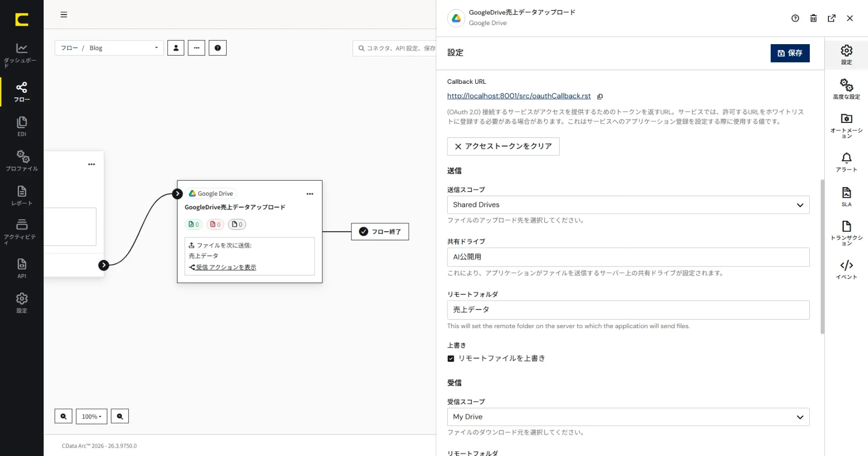This screenshot has width=868, height=456.
Task: Switch to オートメーション tab
Action: (846, 125)
